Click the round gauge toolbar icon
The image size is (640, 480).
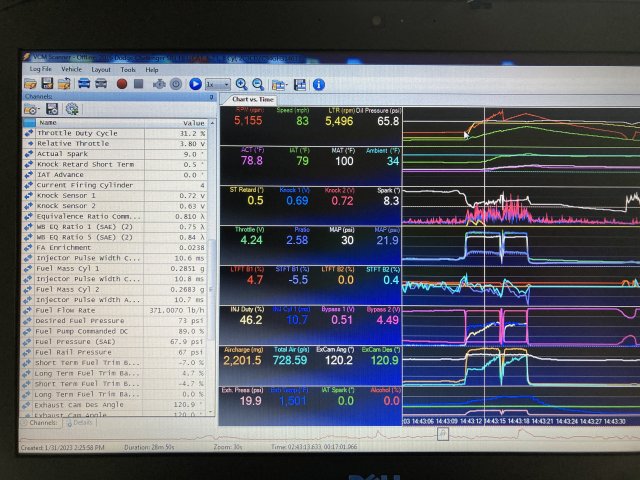click(x=176, y=84)
